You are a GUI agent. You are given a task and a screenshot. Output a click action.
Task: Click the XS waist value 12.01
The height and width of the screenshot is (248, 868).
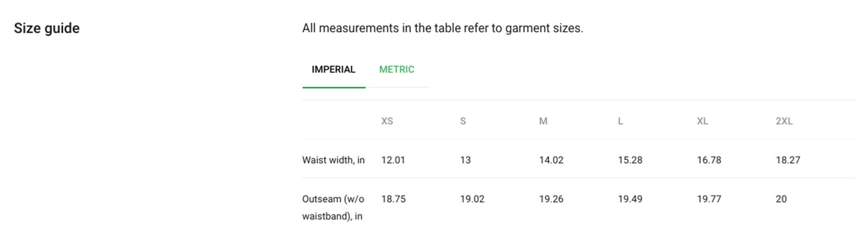tap(393, 160)
